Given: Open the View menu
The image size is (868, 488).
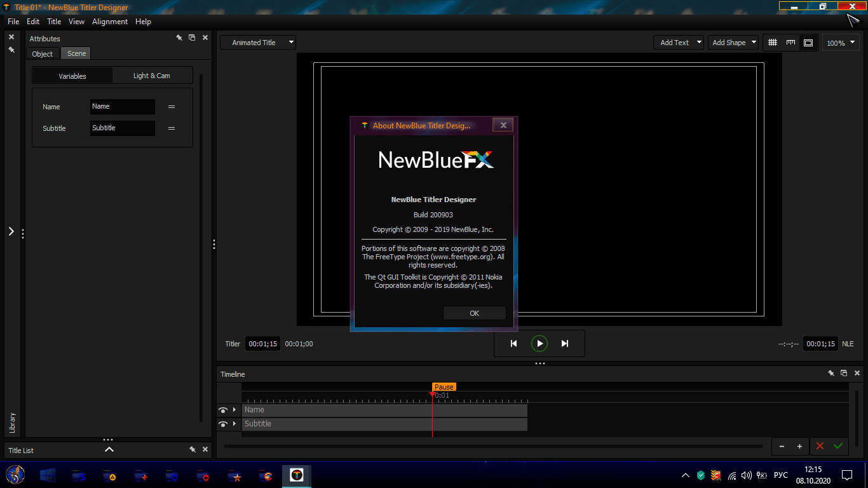Looking at the screenshot, I should coord(76,22).
